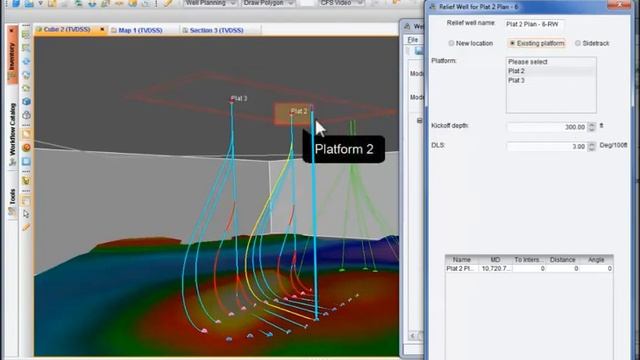Image resolution: width=640 pixels, height=360 pixels.
Task: Click the second icon in the vertical toolbar
Action: click(x=26, y=48)
